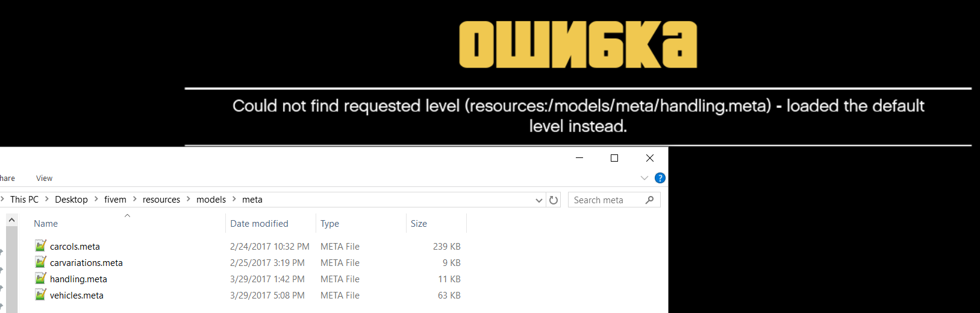Screen dimensions: 980x313
Task: Open address bar history dropdown
Action: (539, 200)
